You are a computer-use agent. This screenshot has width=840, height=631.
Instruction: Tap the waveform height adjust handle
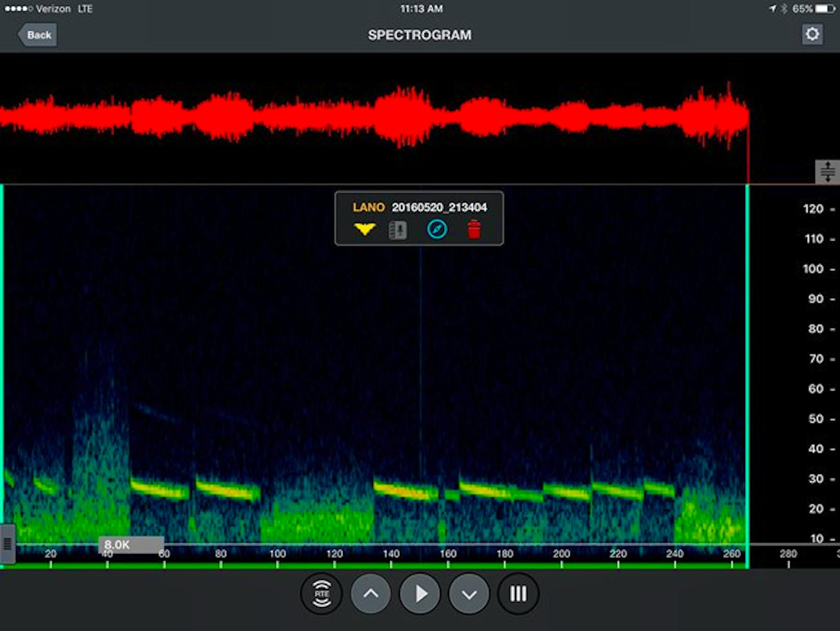(x=827, y=171)
